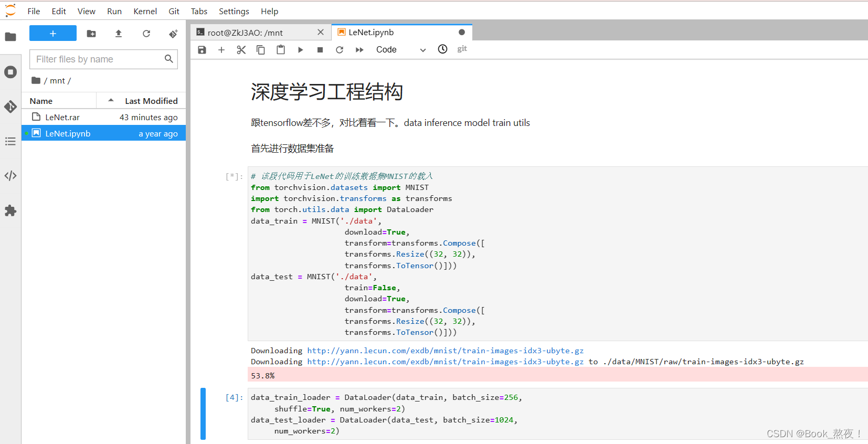Select the LeNet.rar file
The height and width of the screenshot is (444, 868).
(x=104, y=117)
